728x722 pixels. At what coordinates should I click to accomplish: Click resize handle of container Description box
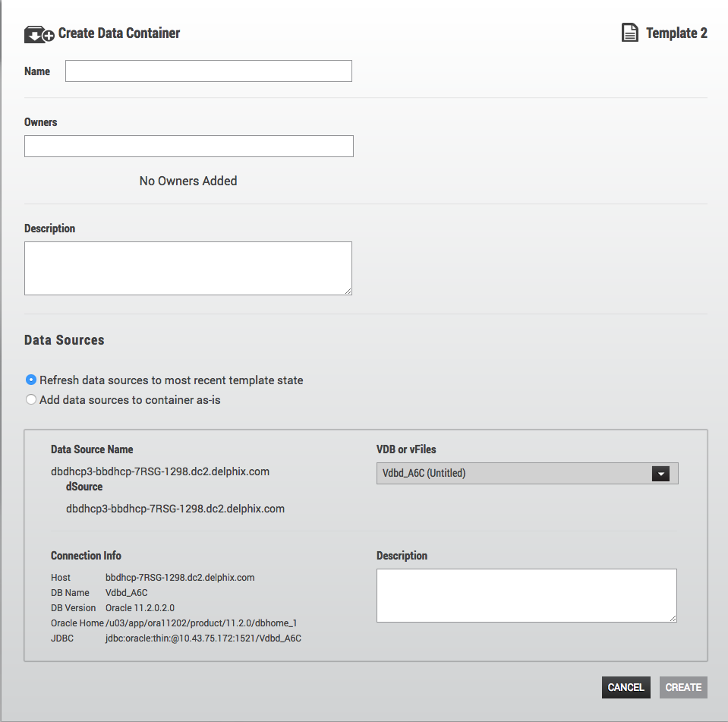[x=348, y=290]
